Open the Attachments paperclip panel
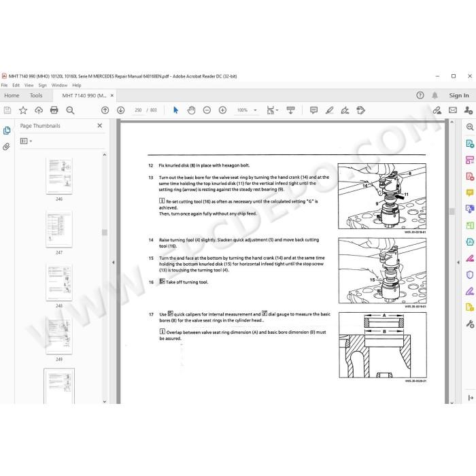Screen dimensions: 476x476 click(6, 147)
